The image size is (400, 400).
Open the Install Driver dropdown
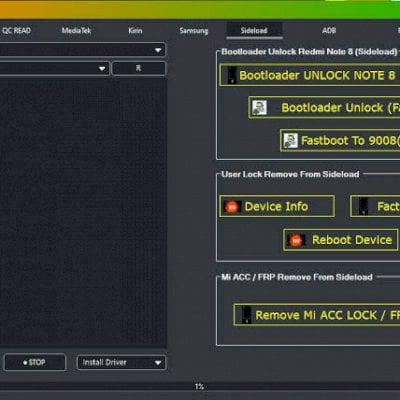121,362
